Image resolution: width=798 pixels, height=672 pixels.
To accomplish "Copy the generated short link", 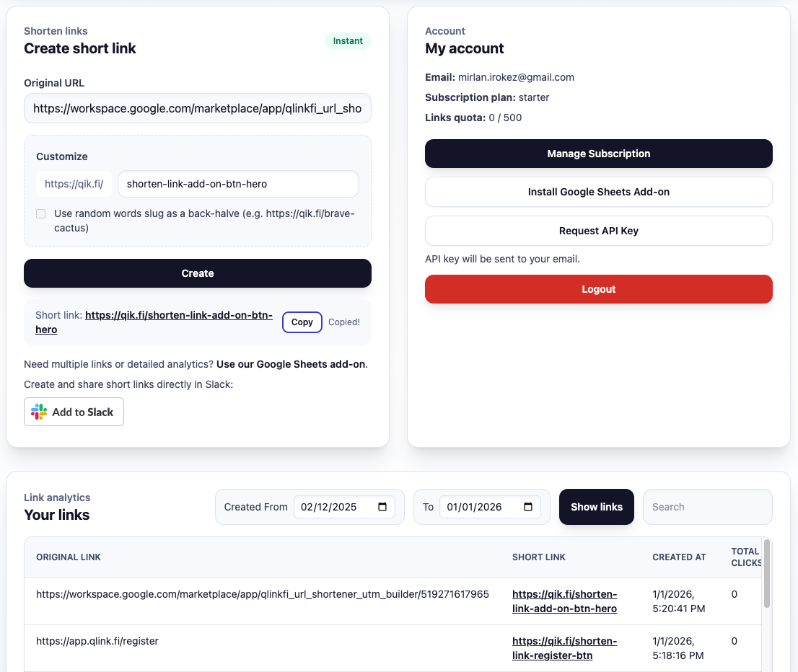I will click(302, 322).
